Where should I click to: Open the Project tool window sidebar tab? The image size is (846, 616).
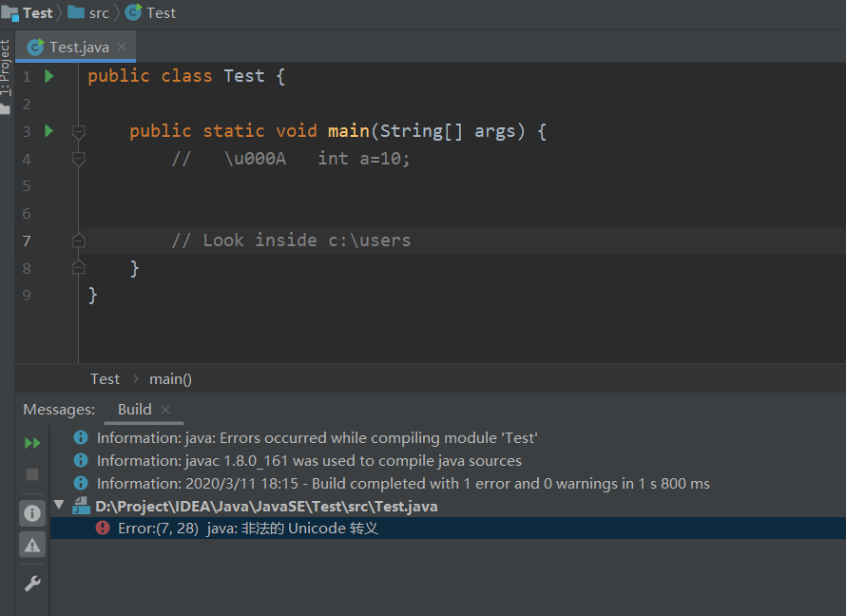[6, 67]
